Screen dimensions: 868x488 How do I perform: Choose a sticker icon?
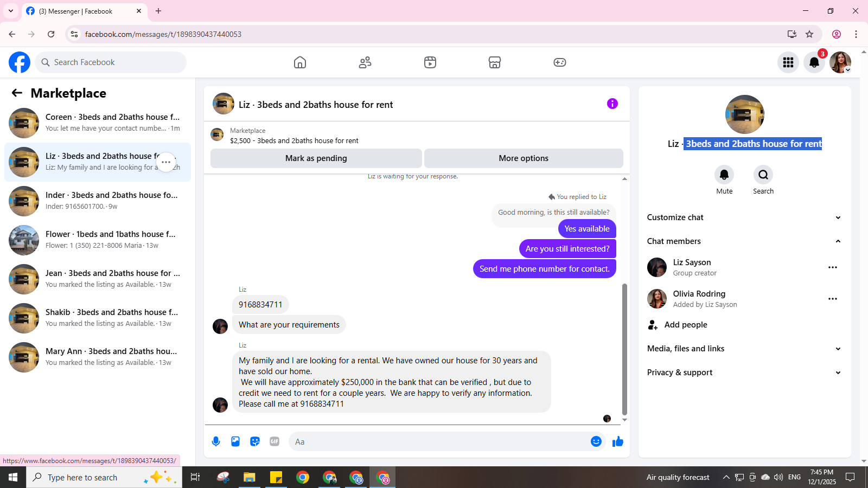point(255,441)
